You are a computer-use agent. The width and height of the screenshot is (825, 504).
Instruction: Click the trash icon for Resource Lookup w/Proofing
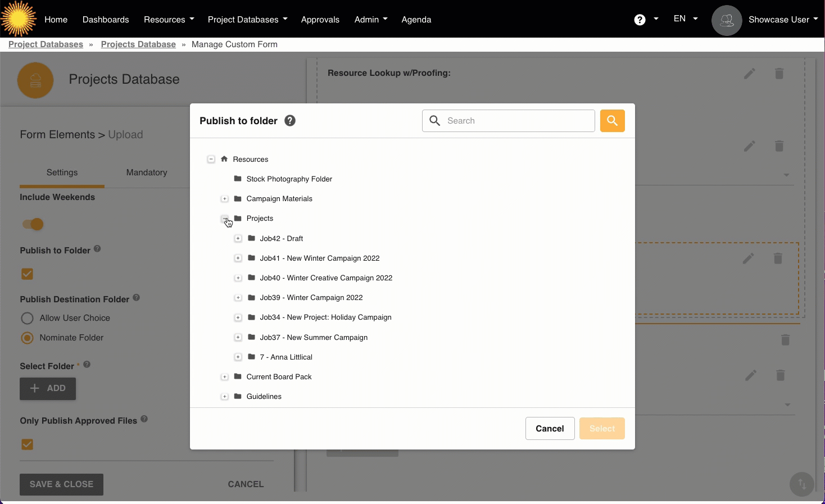point(779,74)
